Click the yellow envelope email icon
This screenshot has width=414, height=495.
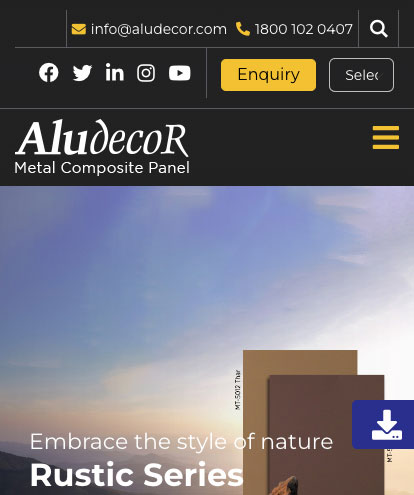[79, 29]
